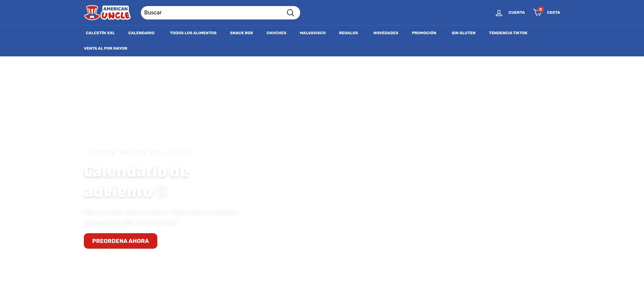Screen dimensions: 644x298
Task: Open the CALCETÍN XXL menu item
Action: [100, 33]
